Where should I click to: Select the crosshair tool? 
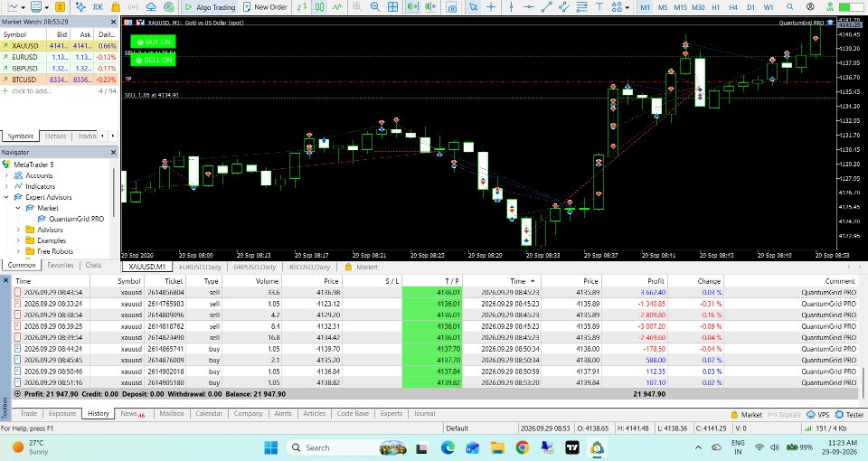coord(490,7)
